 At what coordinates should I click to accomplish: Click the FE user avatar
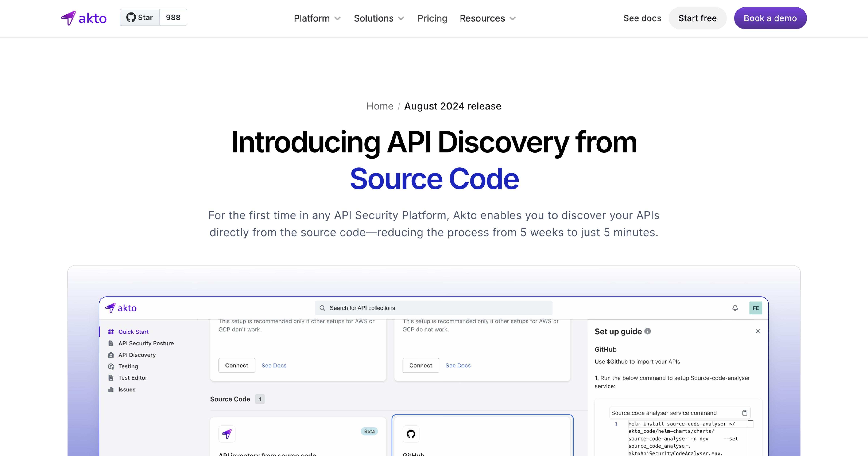point(756,308)
